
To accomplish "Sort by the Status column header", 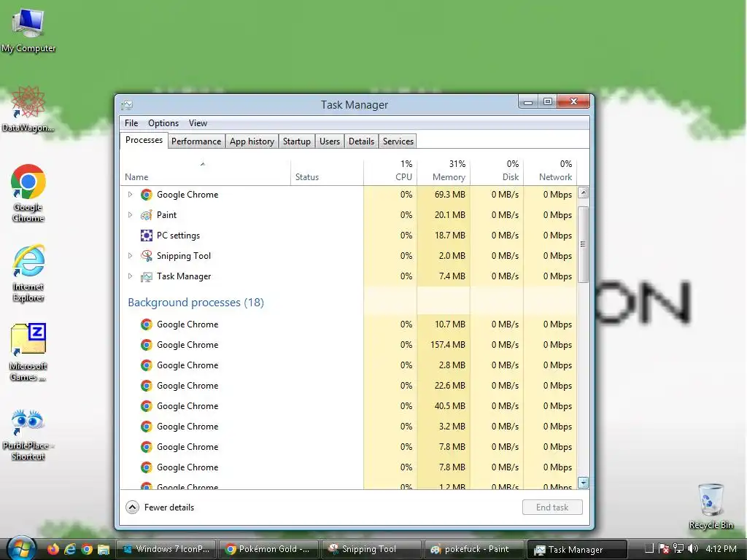I will (x=328, y=172).
